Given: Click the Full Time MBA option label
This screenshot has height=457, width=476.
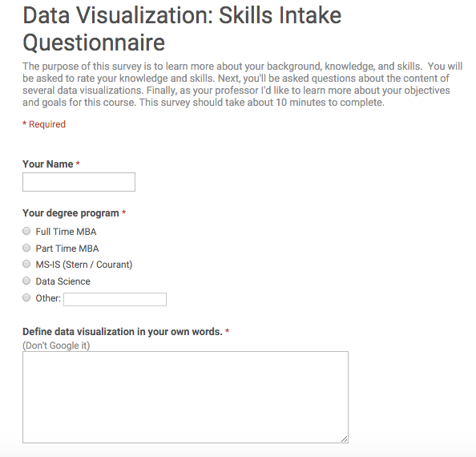Looking at the screenshot, I should [x=67, y=232].
